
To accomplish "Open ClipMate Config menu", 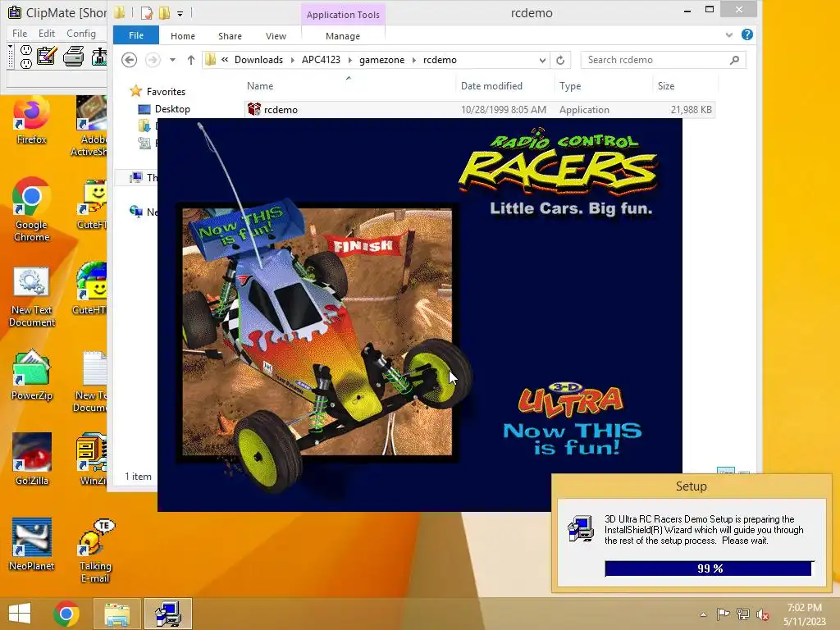I will (81, 33).
